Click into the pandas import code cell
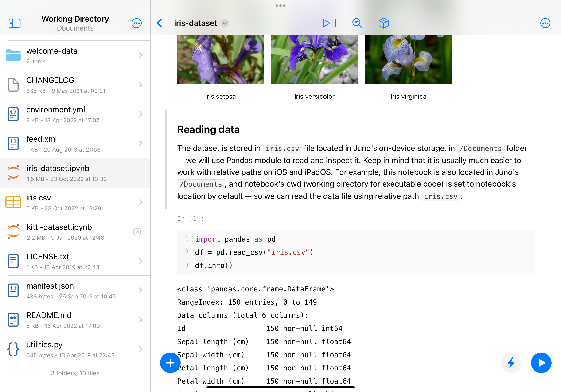This screenshot has width=561, height=392. pyautogui.click(x=342, y=252)
